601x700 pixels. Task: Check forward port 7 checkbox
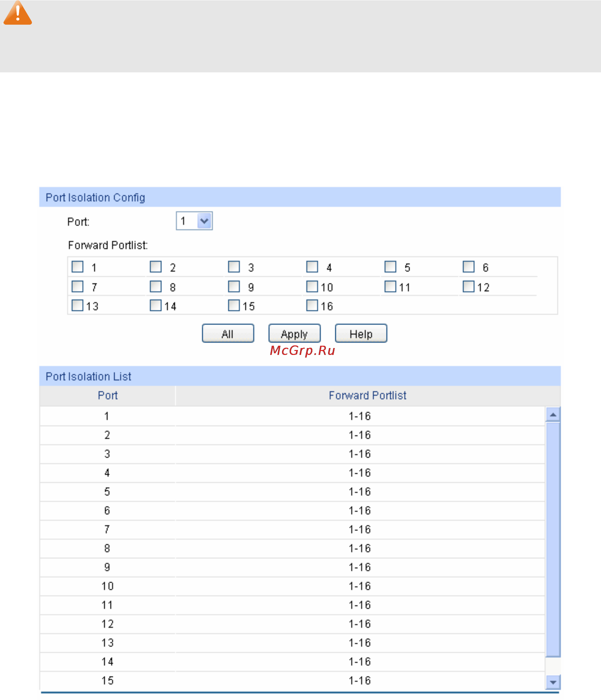(77, 287)
